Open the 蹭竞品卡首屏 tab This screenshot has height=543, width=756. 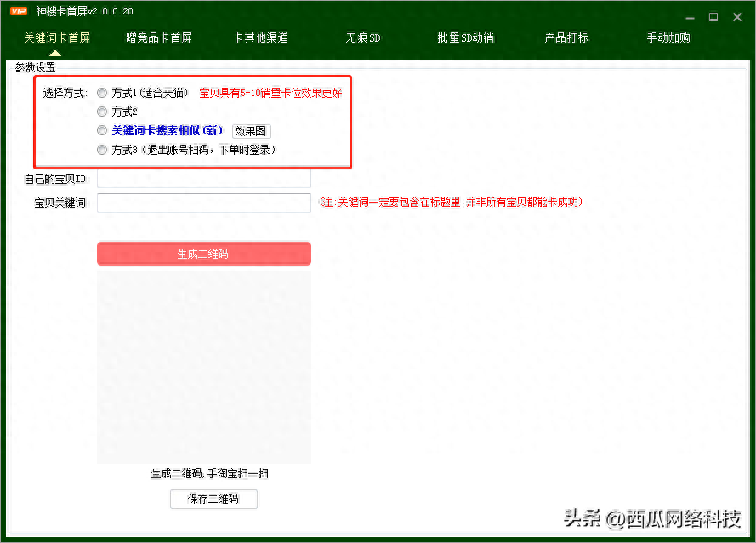pos(159,38)
